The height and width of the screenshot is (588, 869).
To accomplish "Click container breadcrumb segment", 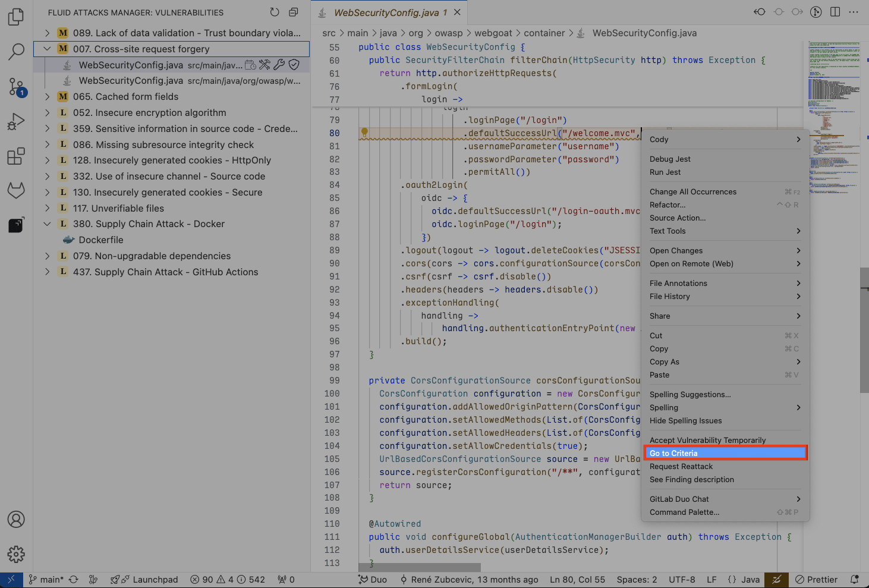I will point(544,33).
